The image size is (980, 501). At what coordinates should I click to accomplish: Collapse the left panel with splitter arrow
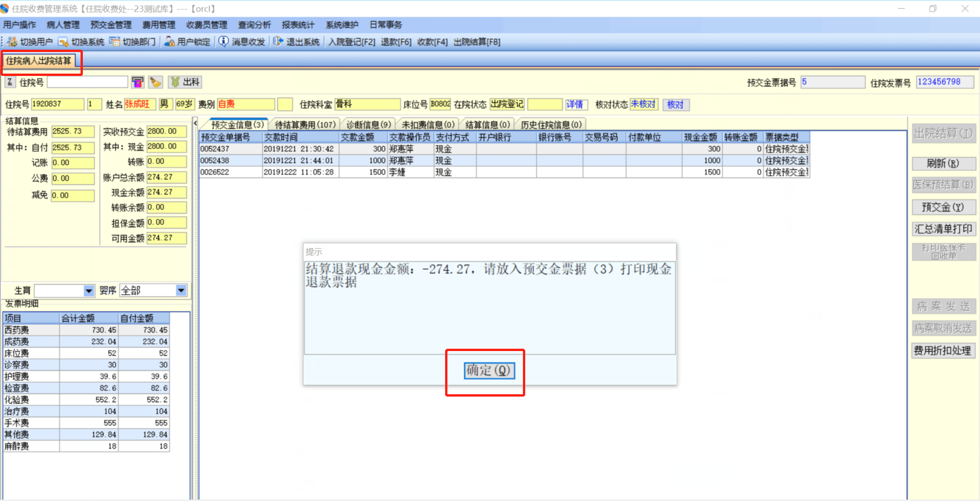click(x=195, y=123)
